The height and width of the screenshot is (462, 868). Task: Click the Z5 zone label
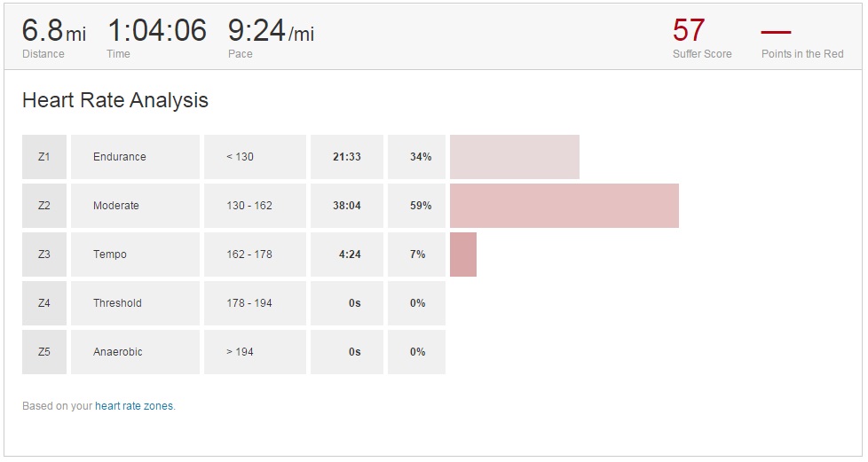pos(44,352)
